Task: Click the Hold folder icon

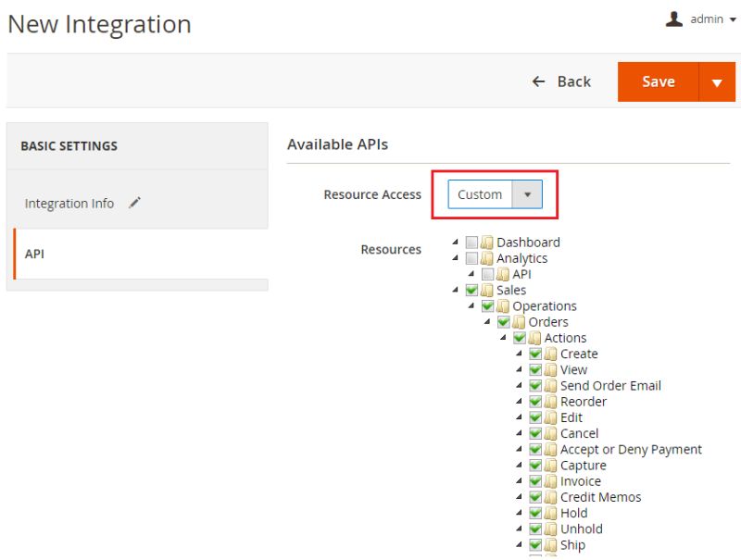Action: click(x=550, y=513)
